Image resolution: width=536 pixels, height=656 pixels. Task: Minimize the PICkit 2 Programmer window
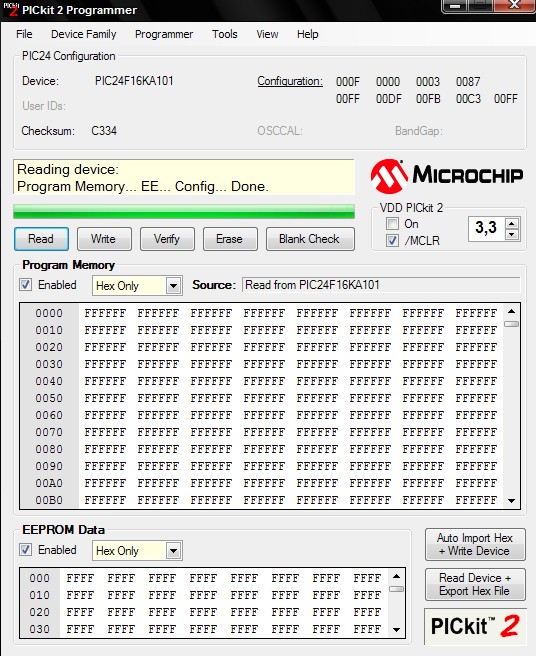pos(456,6)
